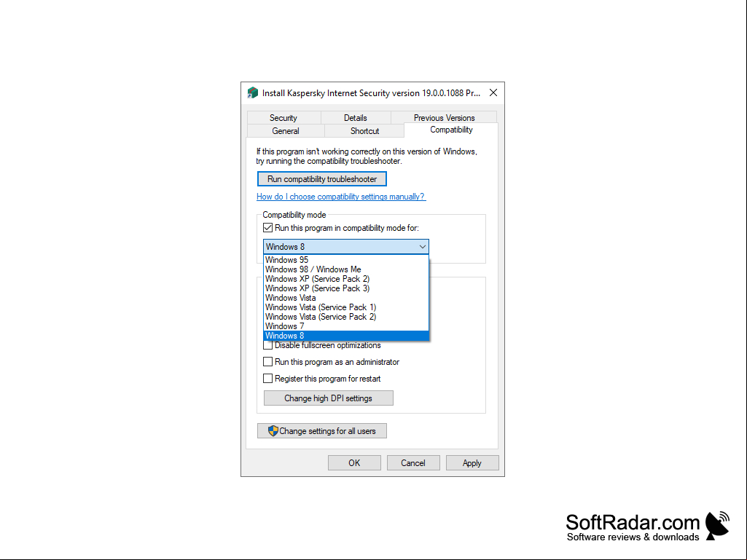The image size is (747, 560).
Task: Tick Register this program for restart
Action: (x=267, y=379)
